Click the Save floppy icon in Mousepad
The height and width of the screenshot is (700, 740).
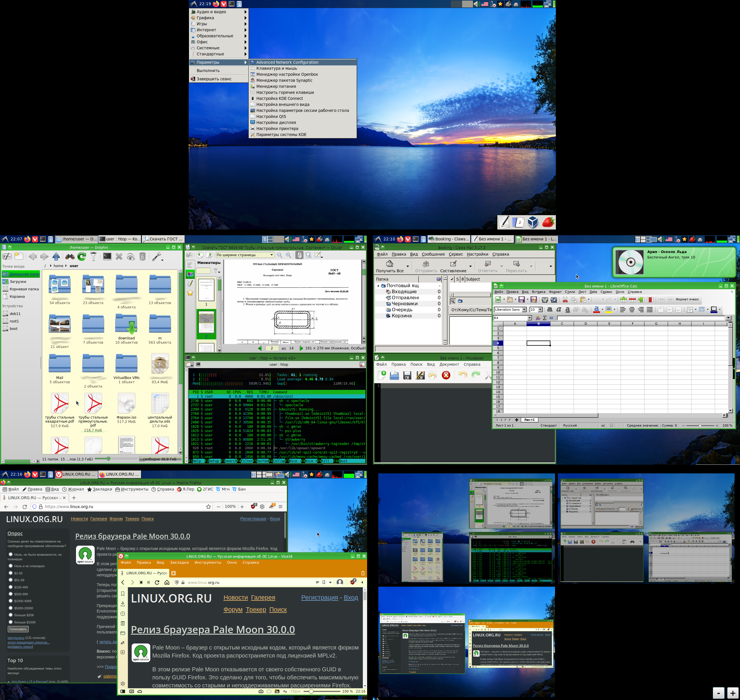407,375
